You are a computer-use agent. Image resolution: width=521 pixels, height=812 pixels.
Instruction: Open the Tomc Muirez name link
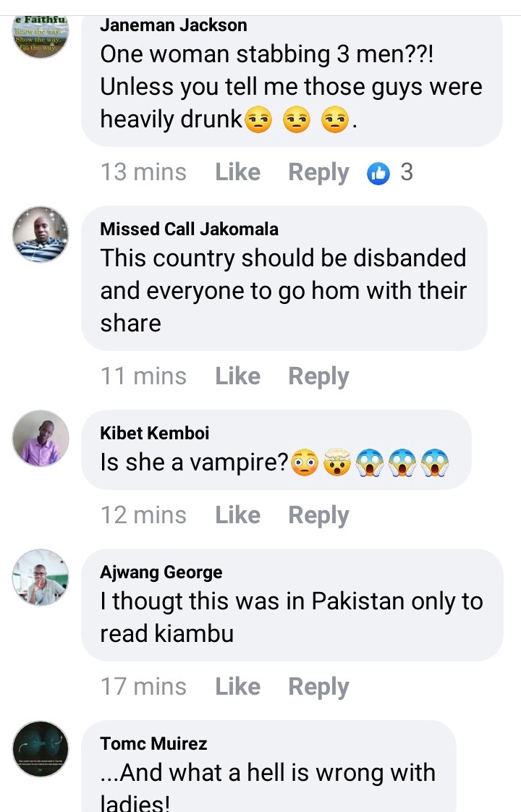[153, 744]
